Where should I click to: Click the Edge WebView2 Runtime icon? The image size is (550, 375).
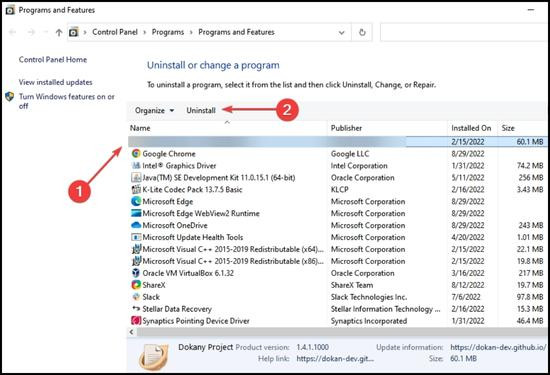point(136,213)
